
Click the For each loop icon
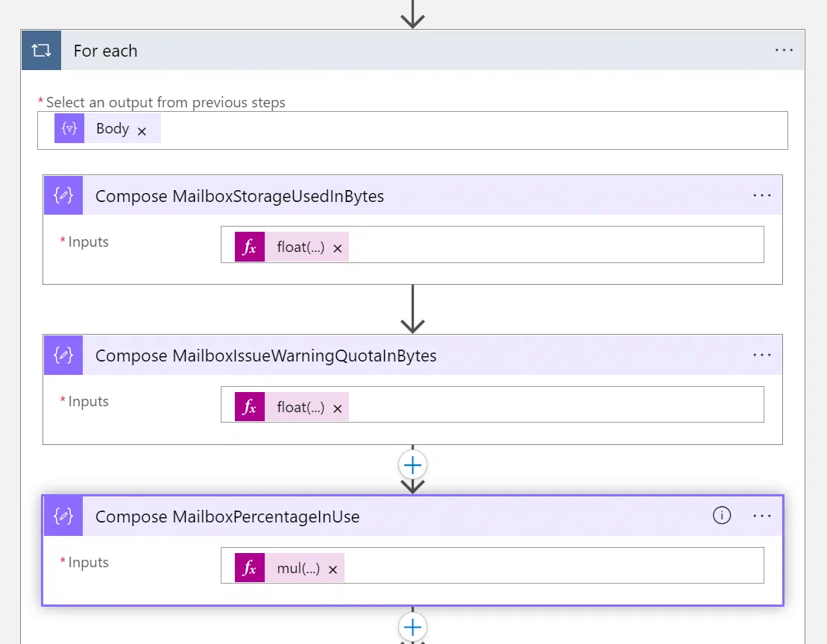click(x=41, y=51)
